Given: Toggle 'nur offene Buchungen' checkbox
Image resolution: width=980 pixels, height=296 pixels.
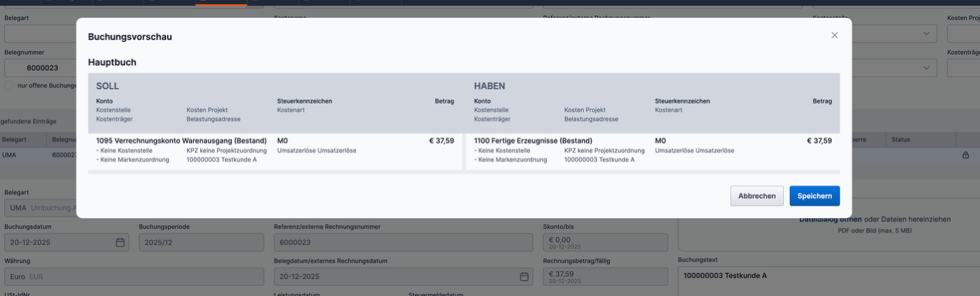Looking at the screenshot, I should pos(9,85).
